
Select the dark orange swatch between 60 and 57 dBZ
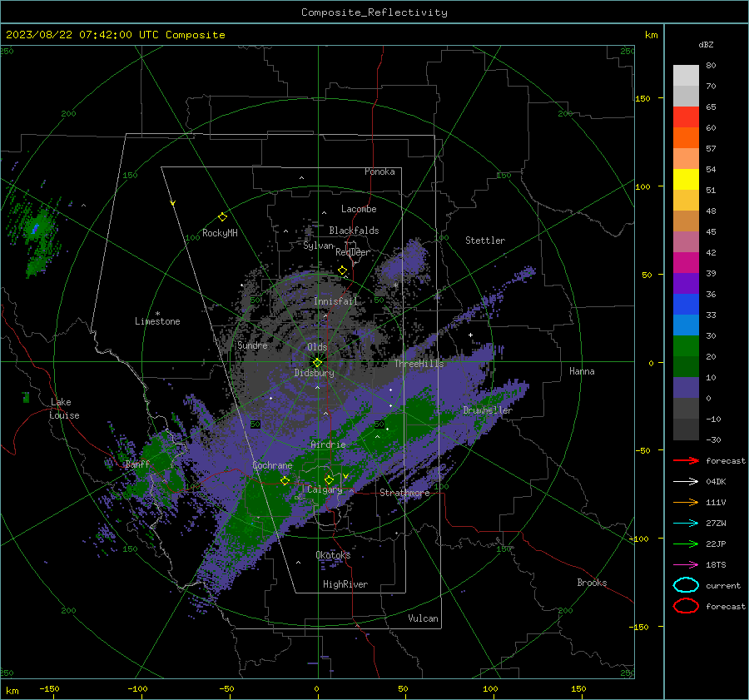tap(686, 138)
